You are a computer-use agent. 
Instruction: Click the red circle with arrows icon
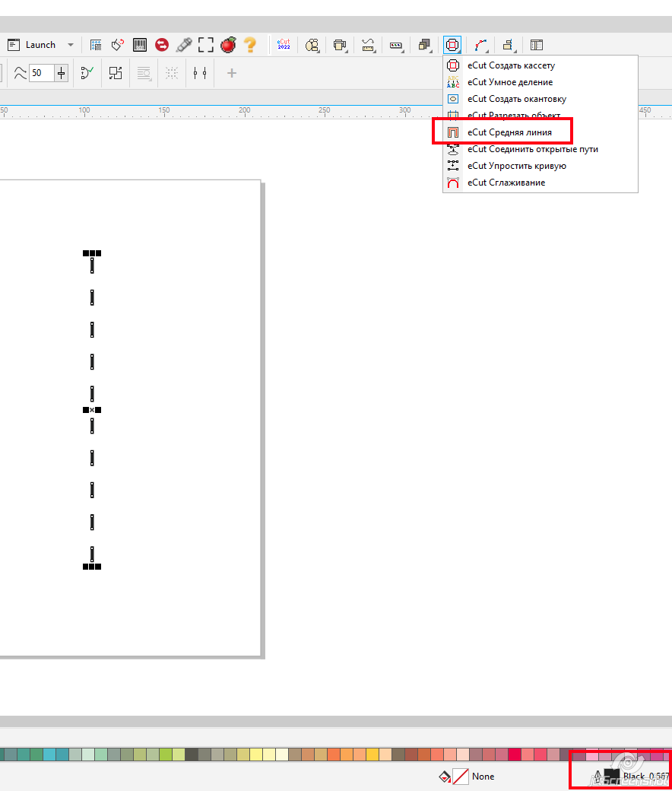coord(162,45)
